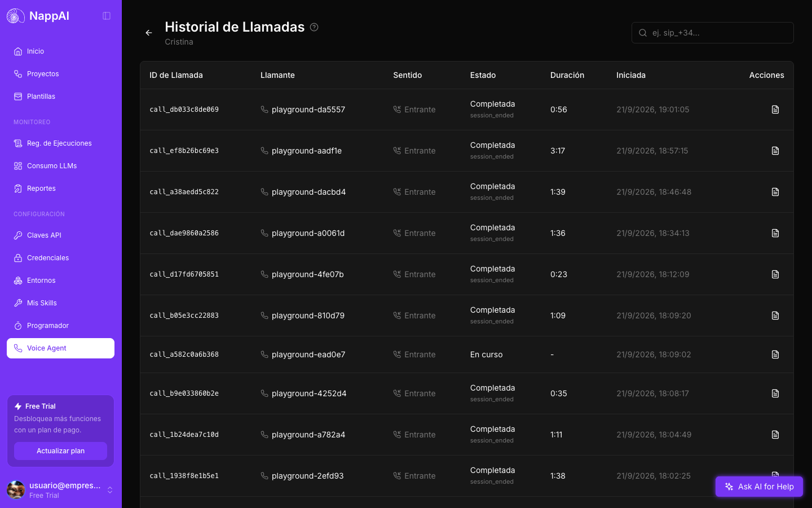Click call ID call_1938f8e1b5e1
The height and width of the screenshot is (508, 812).
184,476
